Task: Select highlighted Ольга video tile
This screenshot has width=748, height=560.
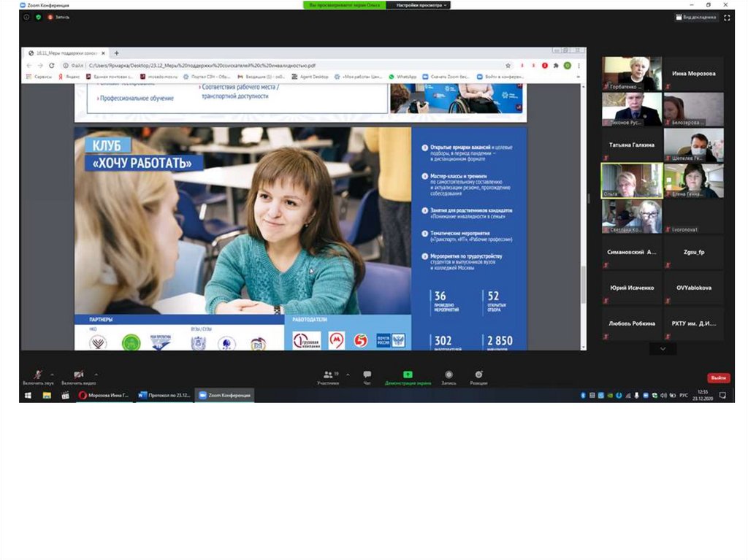Action: (632, 180)
